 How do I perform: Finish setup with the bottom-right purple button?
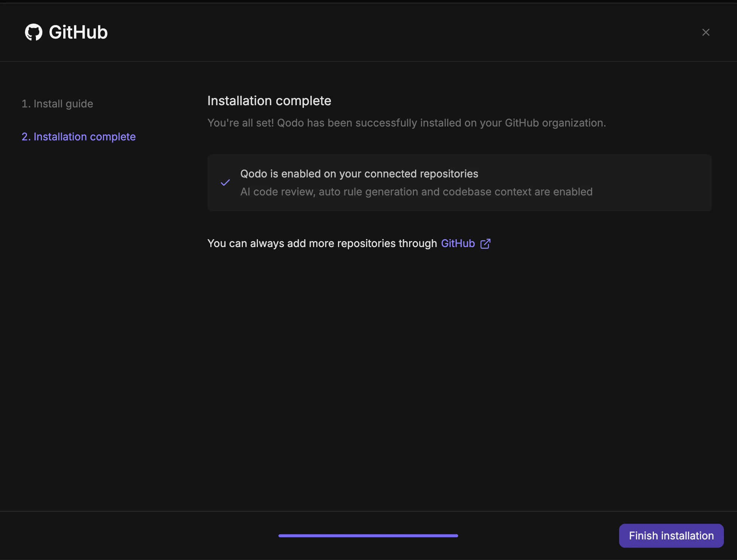pos(671,536)
